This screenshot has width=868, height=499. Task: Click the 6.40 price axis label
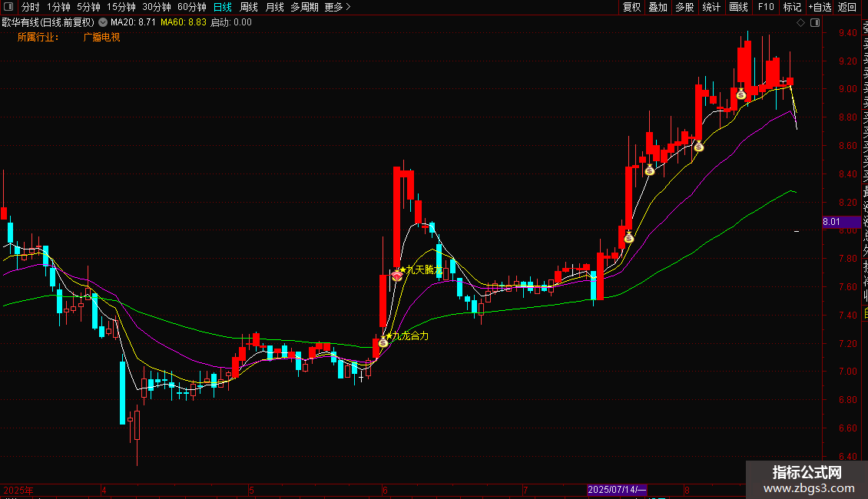tap(847, 457)
